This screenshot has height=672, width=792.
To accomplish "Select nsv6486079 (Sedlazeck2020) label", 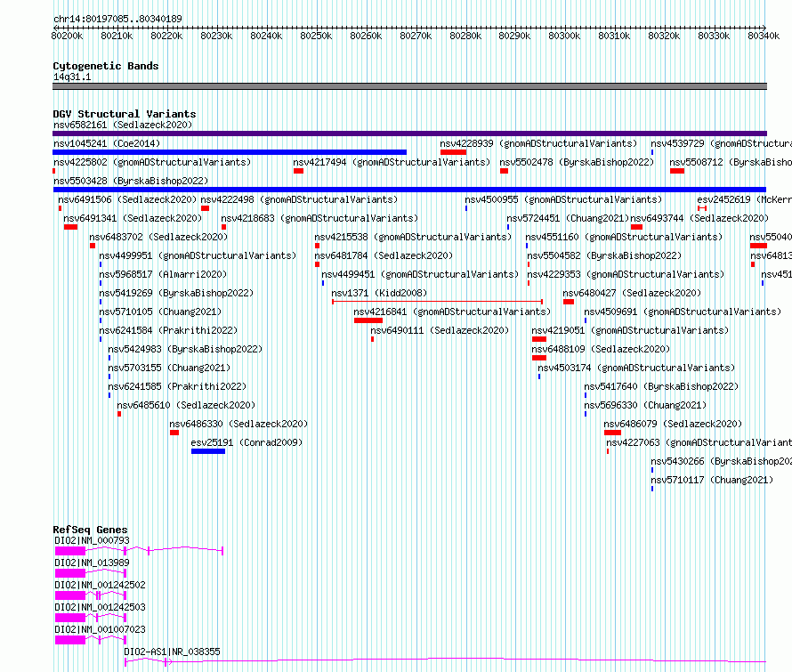I will (x=673, y=424).
